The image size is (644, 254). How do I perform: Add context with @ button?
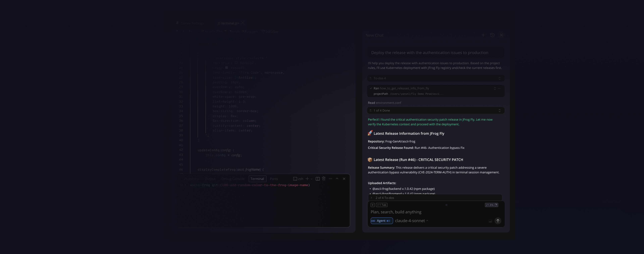click(372, 205)
